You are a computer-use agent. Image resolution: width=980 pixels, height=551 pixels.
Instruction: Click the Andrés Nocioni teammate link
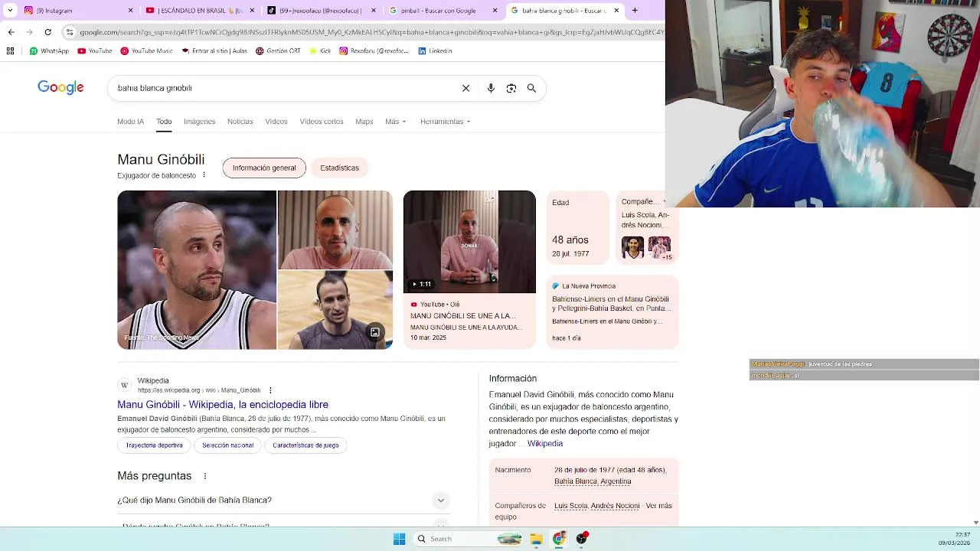coord(616,506)
